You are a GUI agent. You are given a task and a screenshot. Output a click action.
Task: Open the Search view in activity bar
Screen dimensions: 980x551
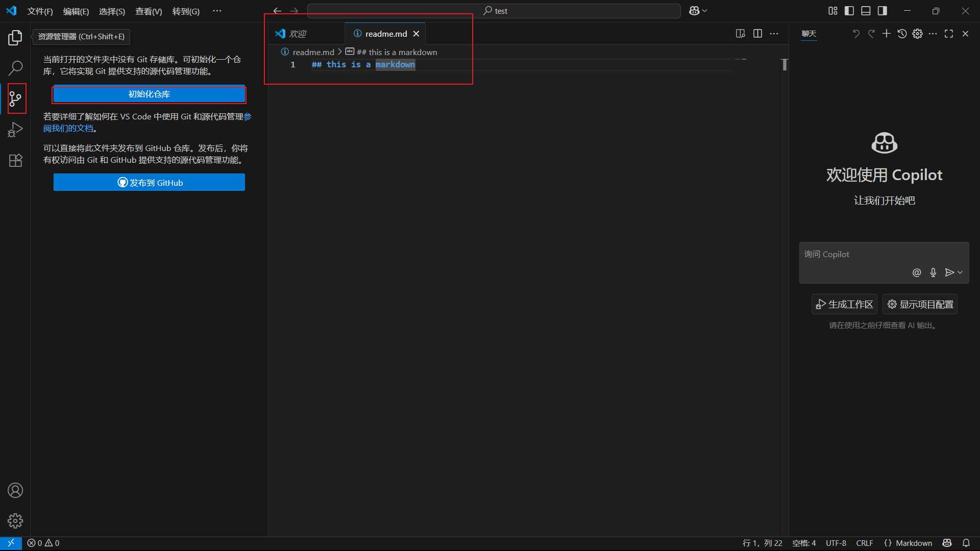point(15,67)
